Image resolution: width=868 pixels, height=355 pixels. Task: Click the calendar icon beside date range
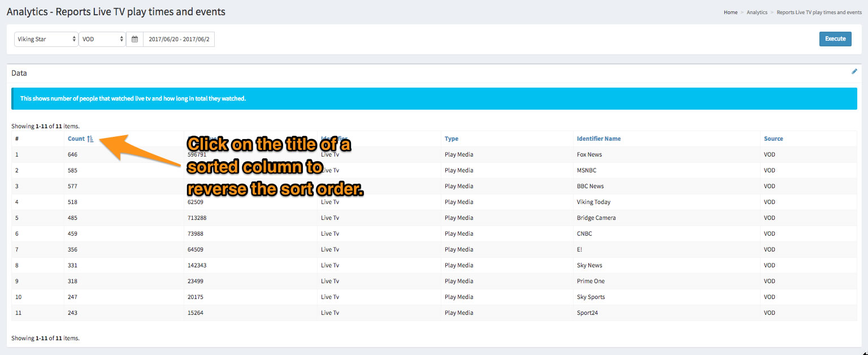(x=134, y=40)
